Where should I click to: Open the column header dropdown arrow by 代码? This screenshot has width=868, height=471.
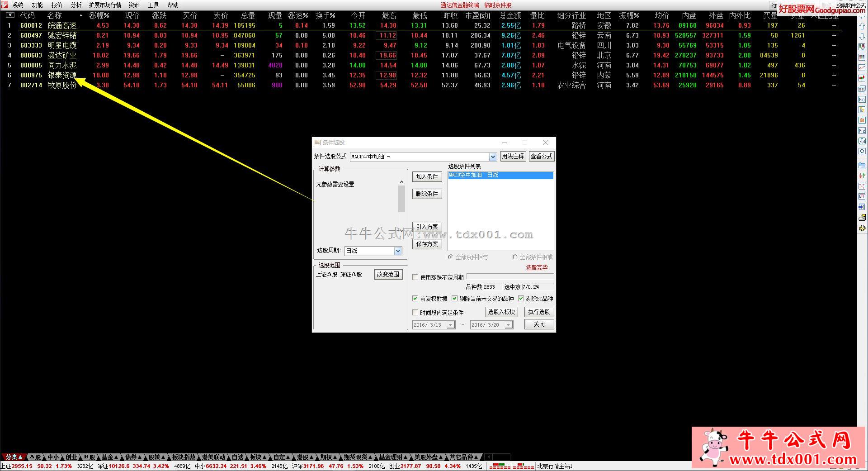pos(9,15)
